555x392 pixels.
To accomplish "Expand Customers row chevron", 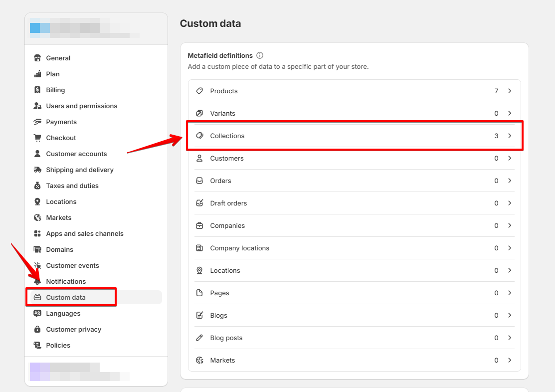I will pos(510,158).
